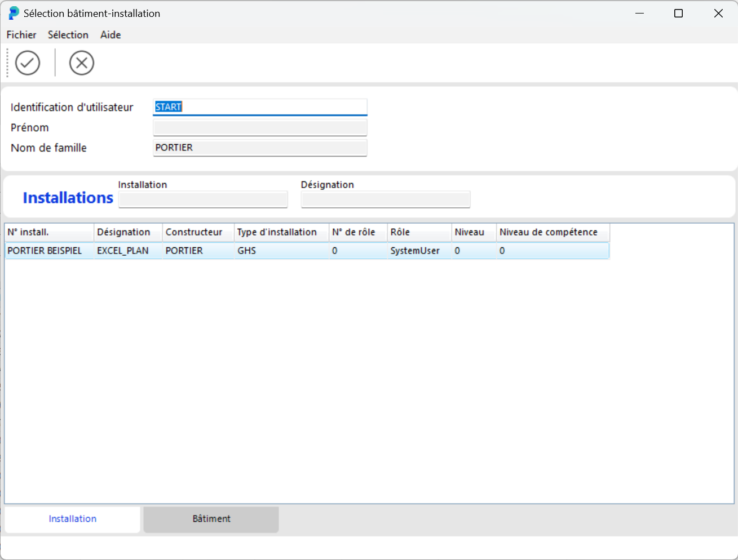Maximize the Sélection bâtiment-installation window
The width and height of the screenshot is (738, 560).
tap(679, 13)
